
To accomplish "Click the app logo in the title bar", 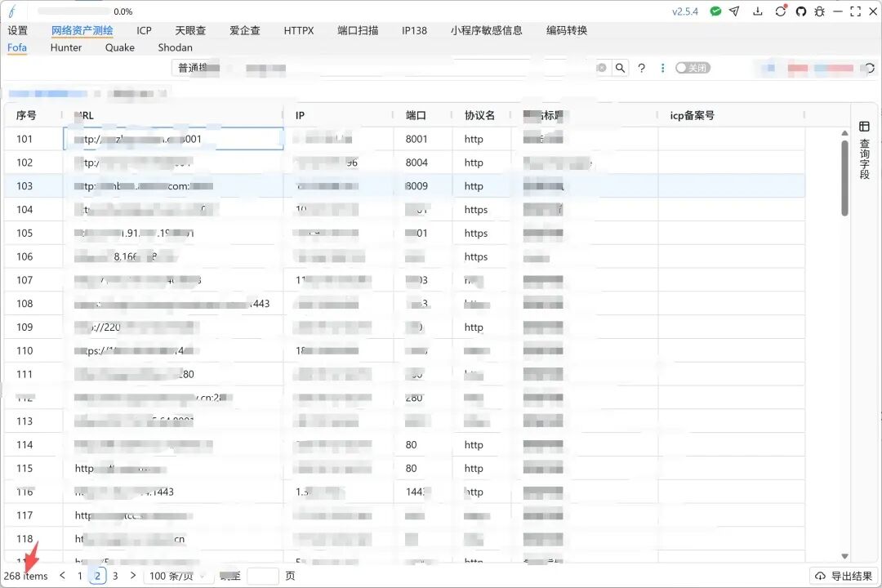I will point(12,11).
